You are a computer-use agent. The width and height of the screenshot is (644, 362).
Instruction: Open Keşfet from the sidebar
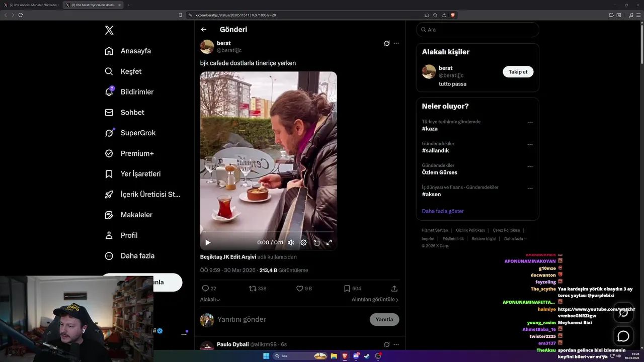click(123, 71)
